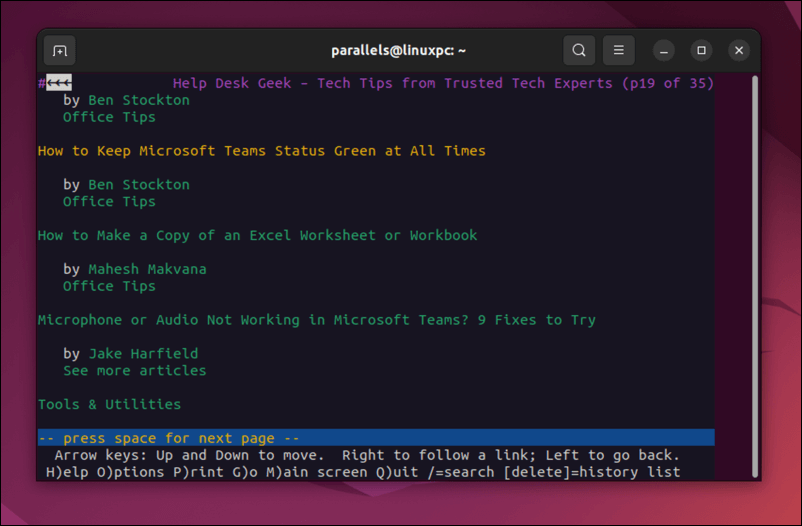
Task: Open the Excel Worksheet copy article link
Action: coord(257,235)
